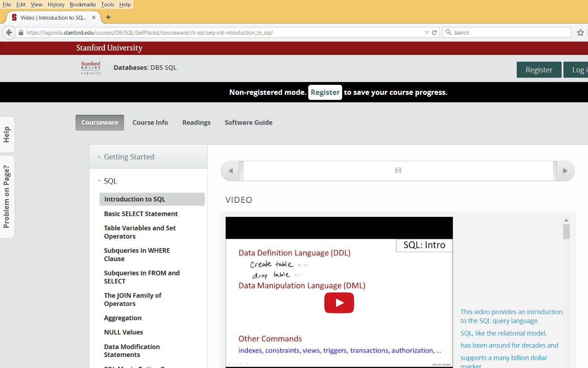
Task: Click the green Register button in header
Action: (539, 69)
